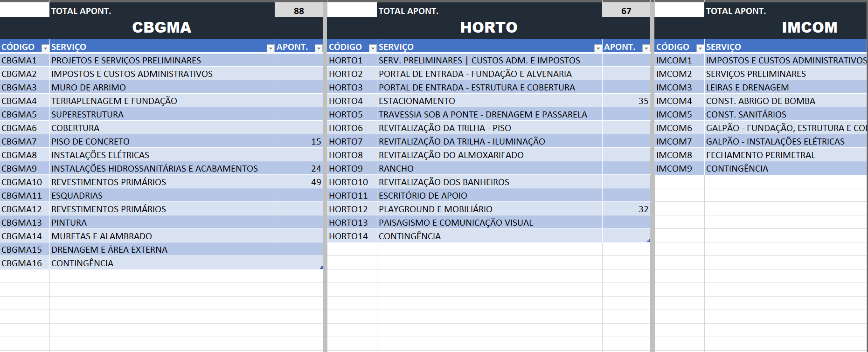
Task: Select cell PROJETOS E SERVIÇOS PRELIMINARES
Action: pyautogui.click(x=162, y=60)
